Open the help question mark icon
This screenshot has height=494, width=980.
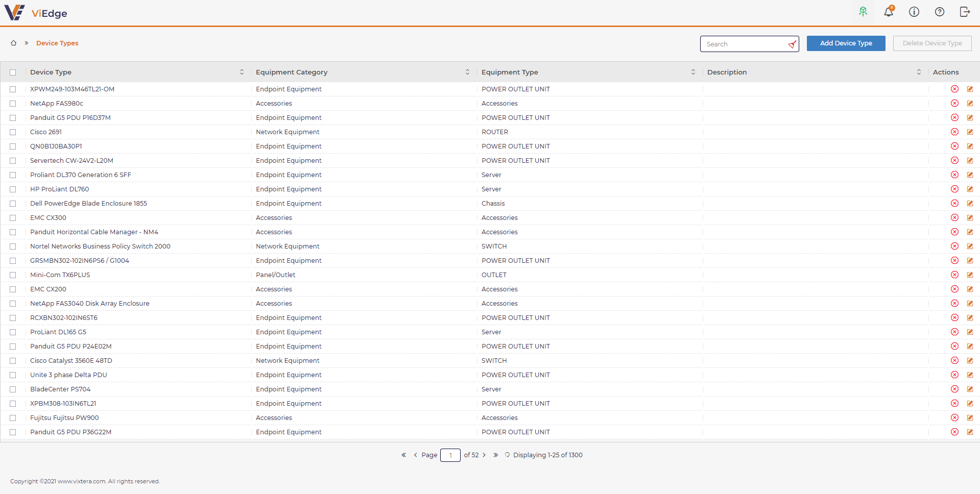click(940, 12)
